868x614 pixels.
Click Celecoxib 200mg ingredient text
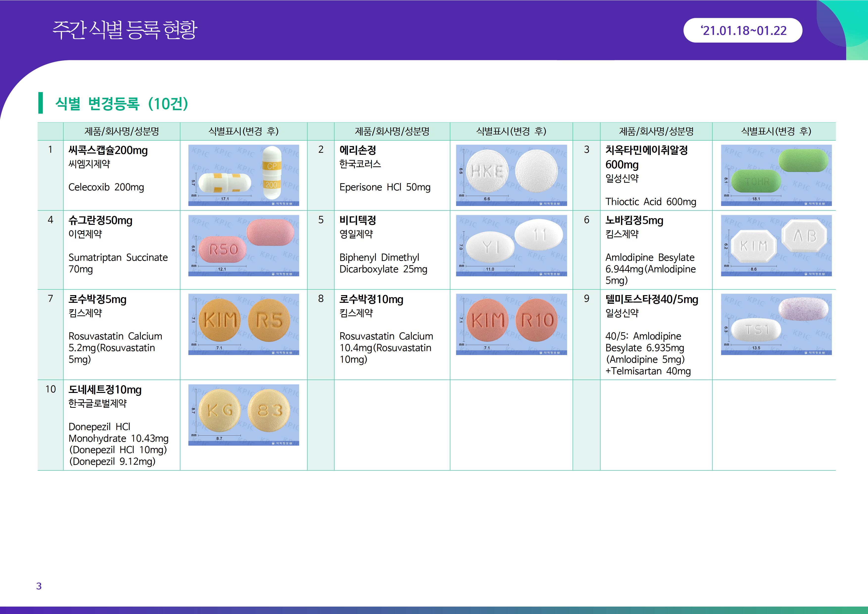click(x=106, y=187)
